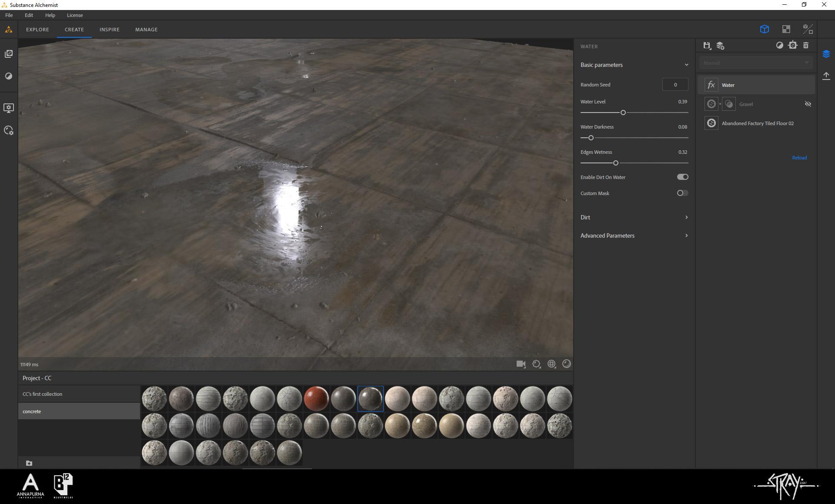835x504 pixels.
Task: Click the save material icon
Action: pyautogui.click(x=707, y=45)
